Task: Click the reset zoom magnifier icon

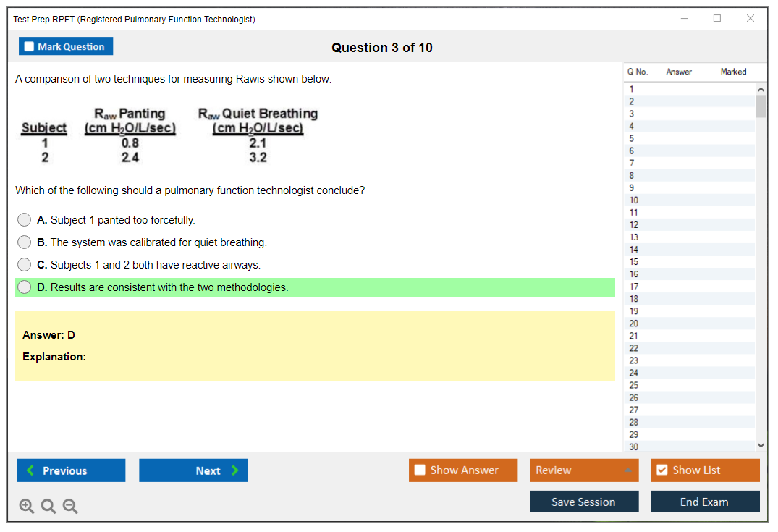Action: [x=48, y=507]
